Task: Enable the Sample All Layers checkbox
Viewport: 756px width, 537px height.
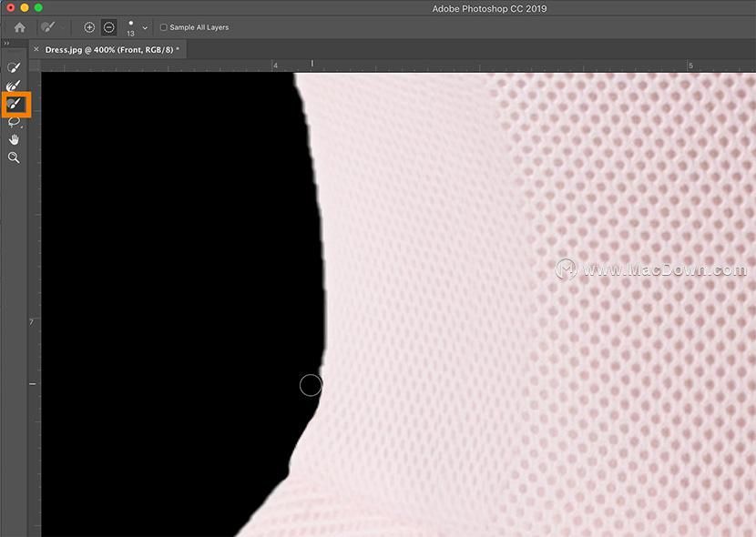Action: tap(163, 27)
